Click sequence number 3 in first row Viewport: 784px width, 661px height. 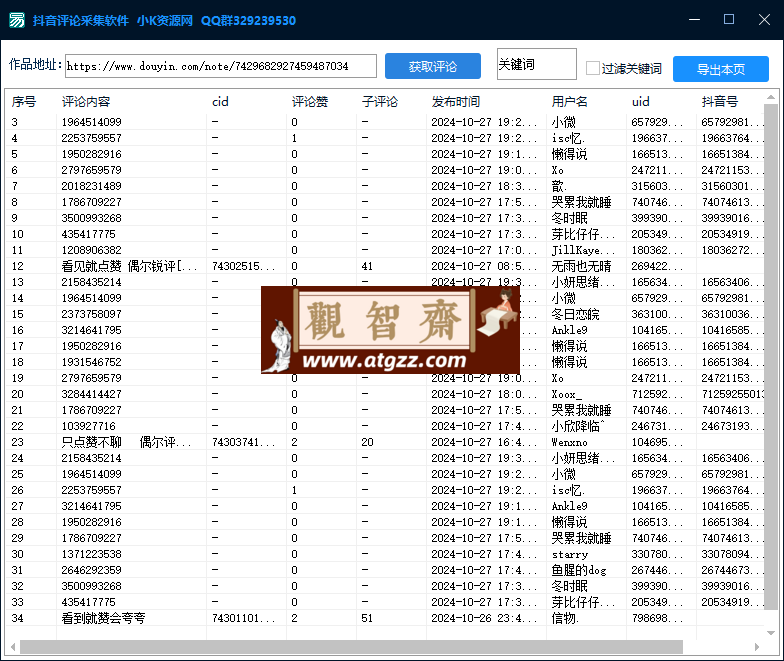click(x=14, y=122)
